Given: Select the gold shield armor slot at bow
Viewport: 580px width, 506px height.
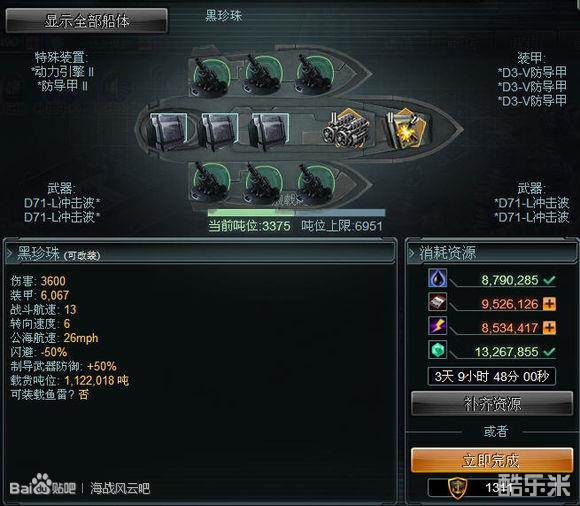Looking at the screenshot, I should pos(405,129).
